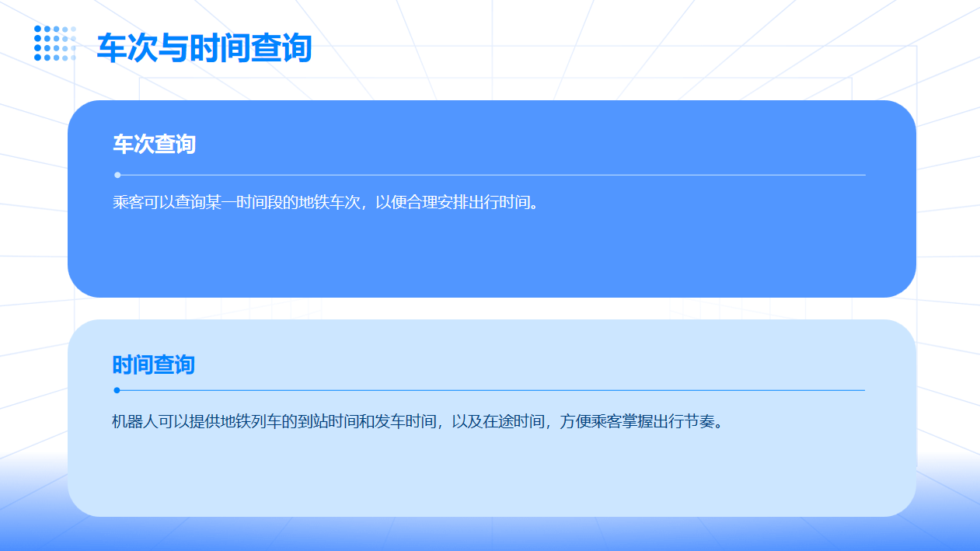Image resolution: width=980 pixels, height=551 pixels.
Task: Click the paragraph starting with 乘客可以查询
Action: point(326,203)
